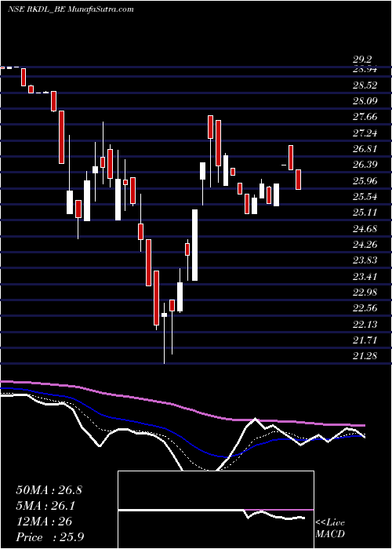Click the 25.11 price level label
Viewport: 392px width, 549px height.
[365, 213]
